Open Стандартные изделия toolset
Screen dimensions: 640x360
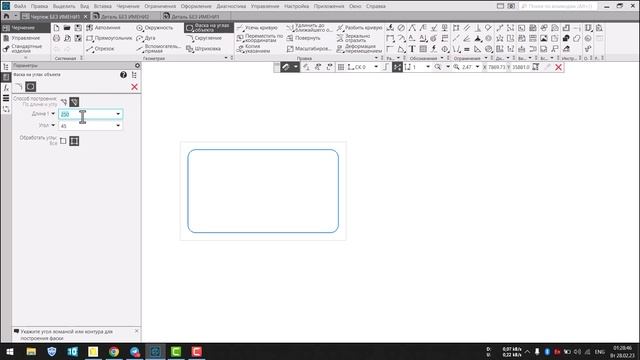click(x=25, y=49)
